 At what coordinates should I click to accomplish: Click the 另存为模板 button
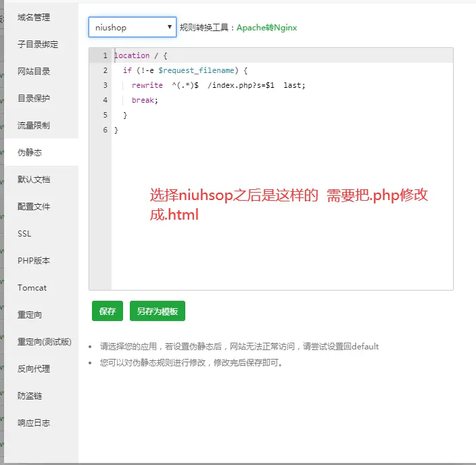157,312
